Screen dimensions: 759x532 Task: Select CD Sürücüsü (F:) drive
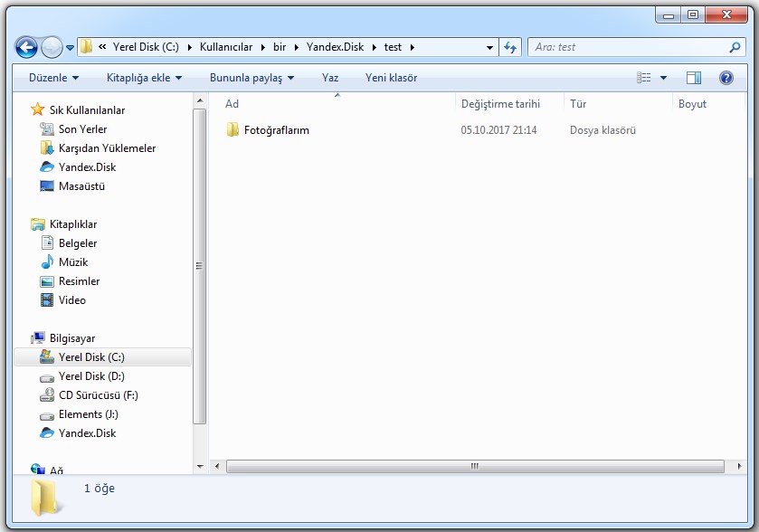pos(98,395)
